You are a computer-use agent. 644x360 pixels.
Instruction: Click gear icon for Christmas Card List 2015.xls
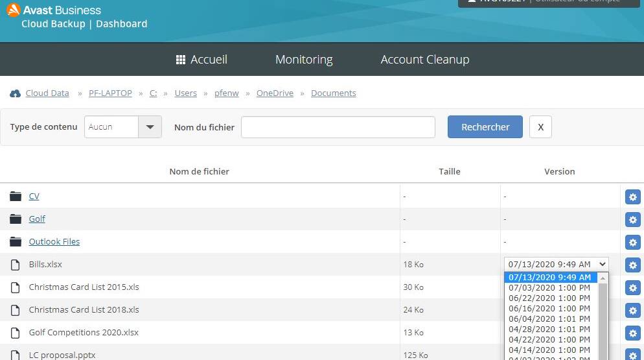632,287
